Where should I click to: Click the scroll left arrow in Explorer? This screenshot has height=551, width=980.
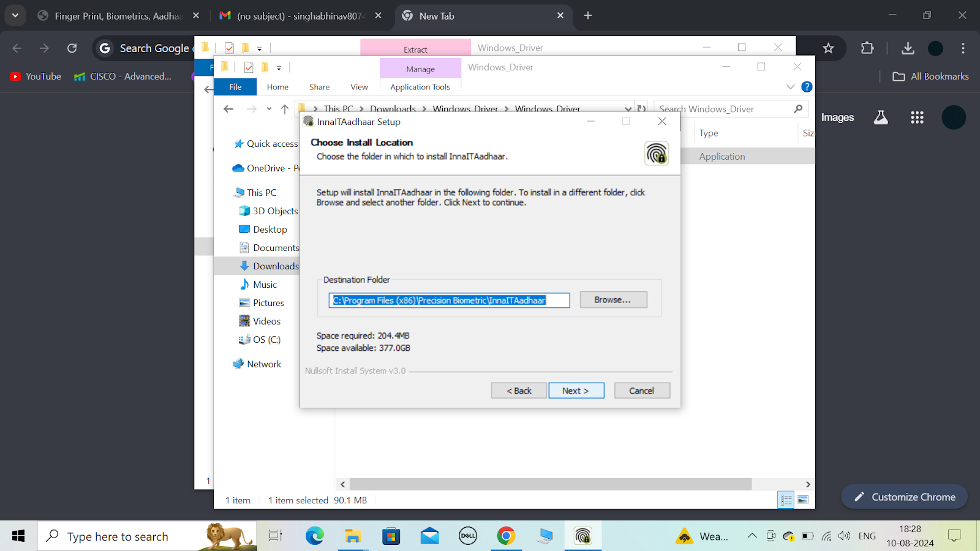342,484
